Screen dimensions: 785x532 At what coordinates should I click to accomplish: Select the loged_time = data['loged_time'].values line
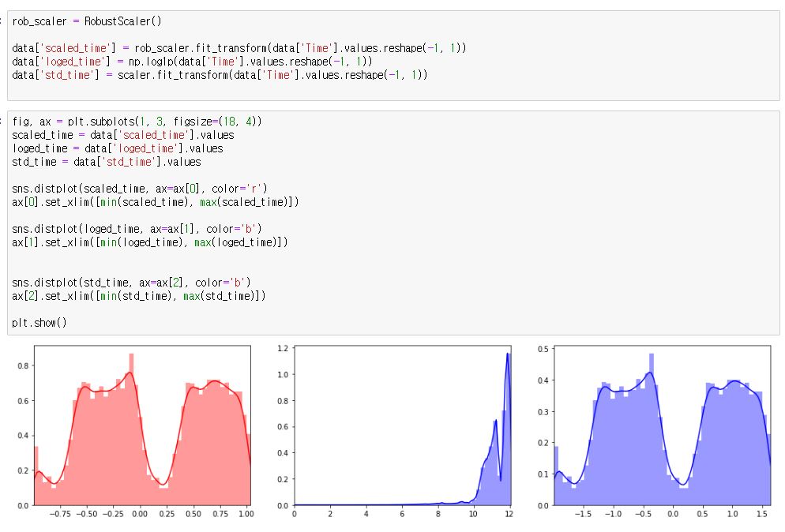click(x=118, y=148)
